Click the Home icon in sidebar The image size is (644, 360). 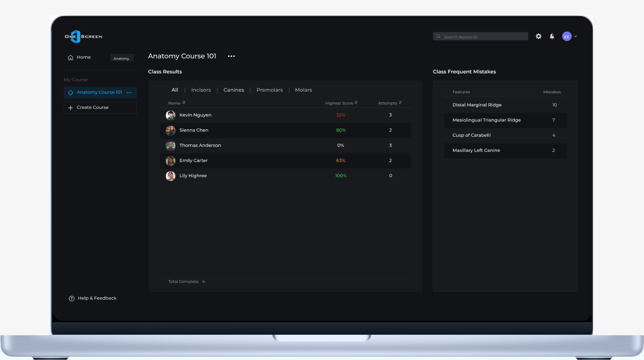coord(70,57)
